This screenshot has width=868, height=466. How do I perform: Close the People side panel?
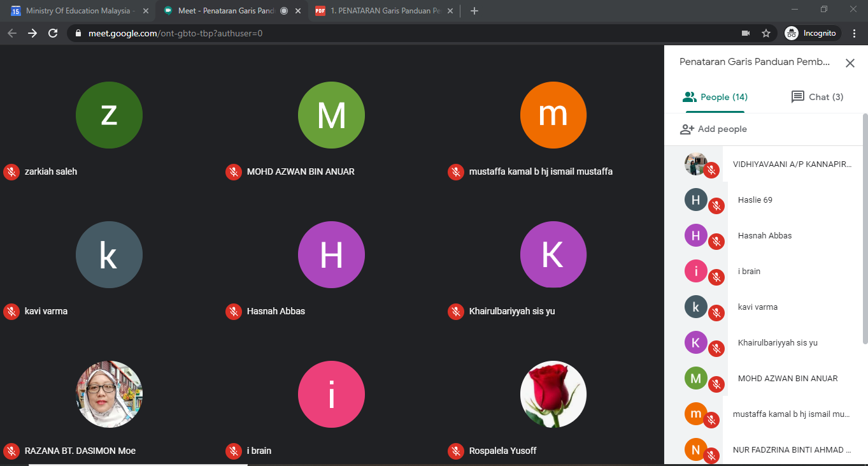pyautogui.click(x=850, y=63)
